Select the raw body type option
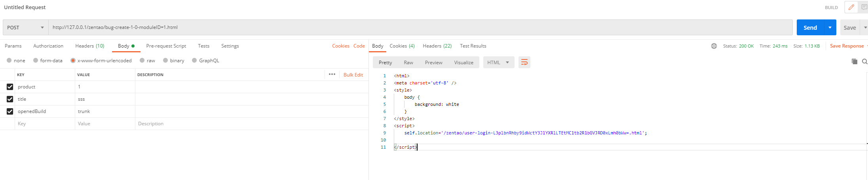This screenshot has width=868, height=180. (142, 61)
